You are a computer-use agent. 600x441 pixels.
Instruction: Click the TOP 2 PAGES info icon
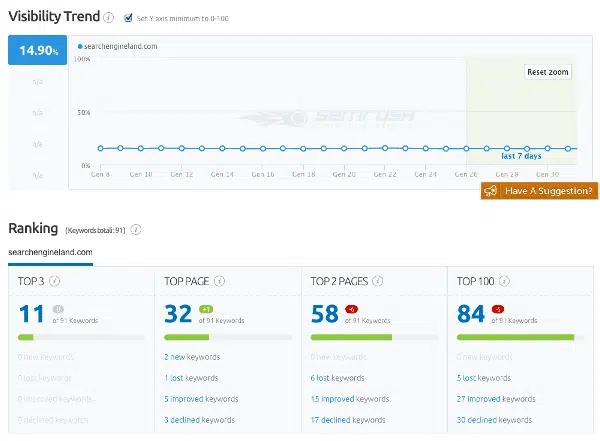pos(378,281)
